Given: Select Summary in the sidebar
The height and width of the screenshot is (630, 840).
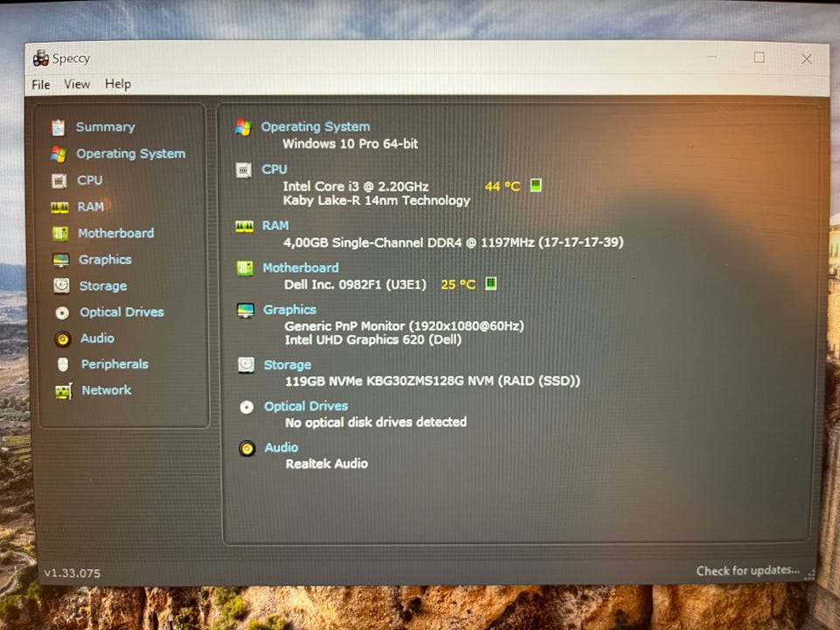Looking at the screenshot, I should (105, 127).
